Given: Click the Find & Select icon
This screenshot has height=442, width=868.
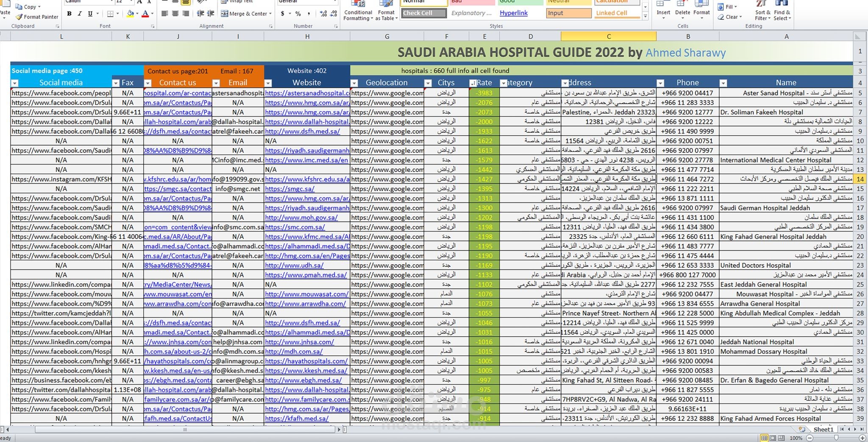Looking at the screenshot, I should [782, 12].
